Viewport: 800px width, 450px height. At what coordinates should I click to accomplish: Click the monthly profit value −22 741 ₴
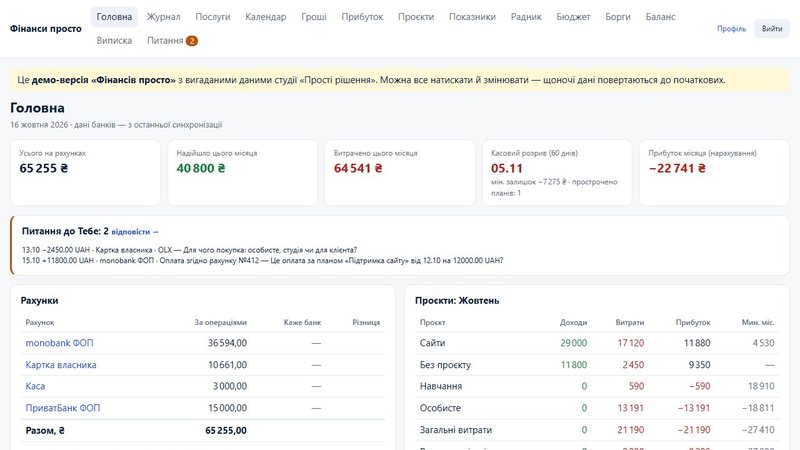point(677,168)
